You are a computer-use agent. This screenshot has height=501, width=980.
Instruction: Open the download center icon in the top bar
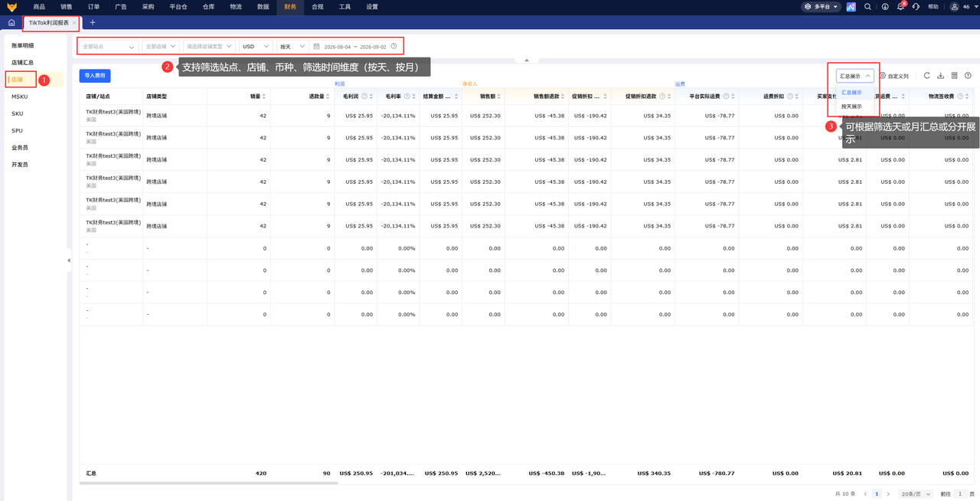885,7
